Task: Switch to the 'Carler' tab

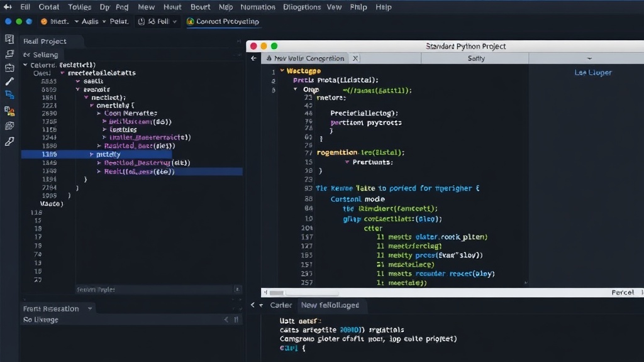Action: pos(281,305)
